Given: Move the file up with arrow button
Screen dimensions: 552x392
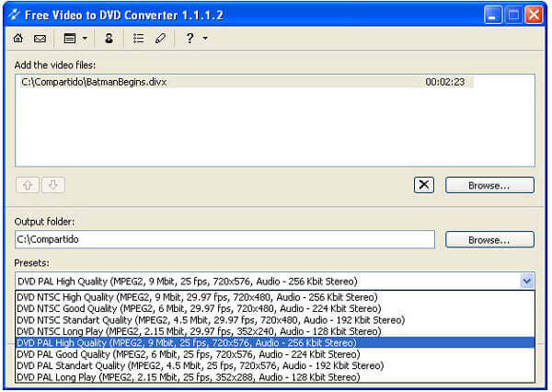Looking at the screenshot, I should (28, 185).
